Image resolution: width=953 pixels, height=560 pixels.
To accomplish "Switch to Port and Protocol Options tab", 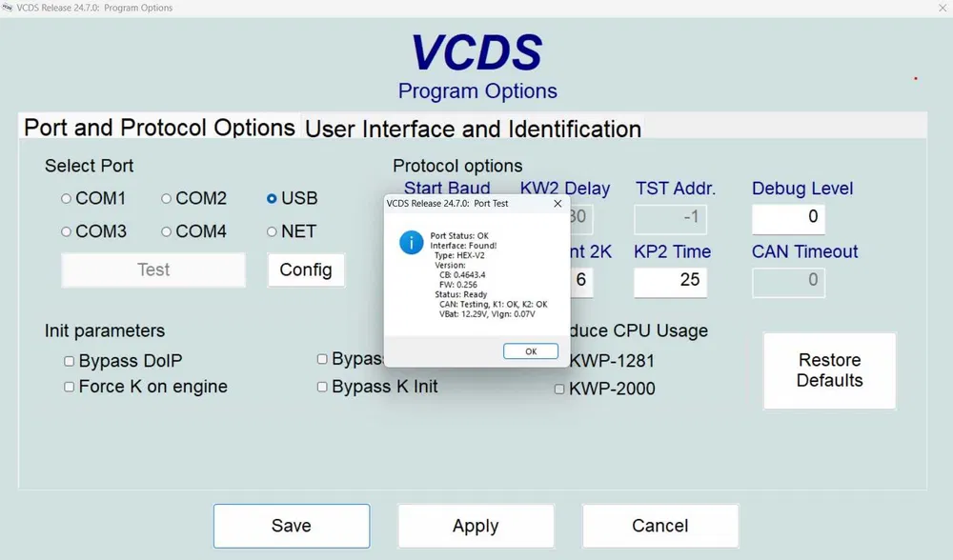I will (159, 128).
